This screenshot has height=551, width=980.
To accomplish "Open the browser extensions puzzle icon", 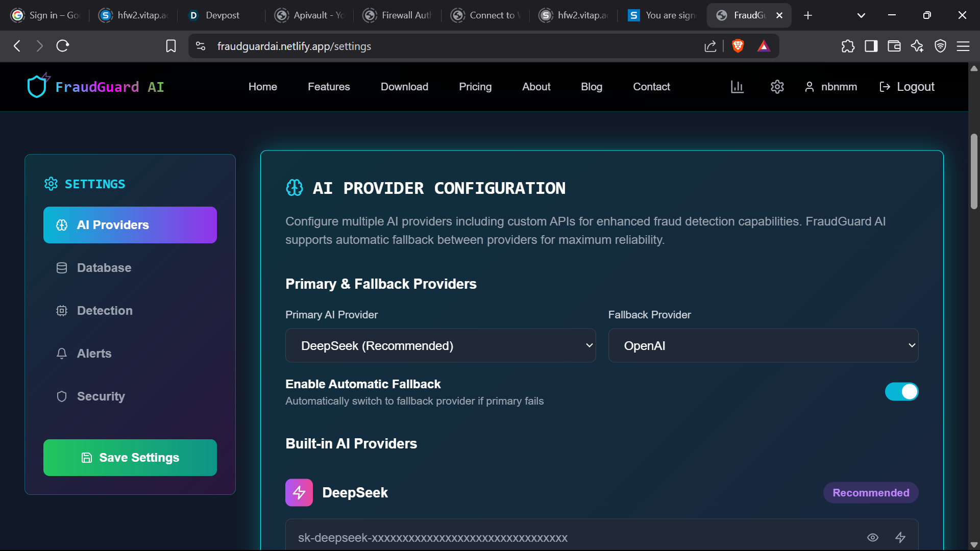I will [x=848, y=46].
